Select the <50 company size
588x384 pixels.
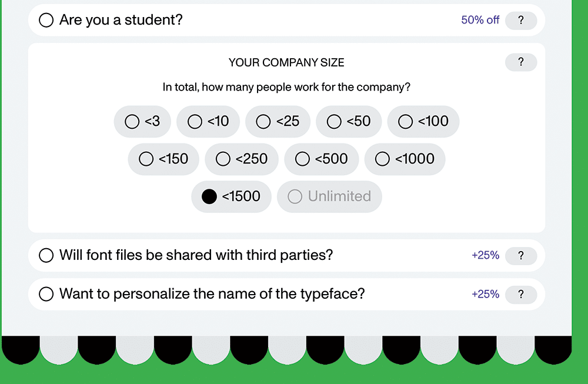[349, 121]
